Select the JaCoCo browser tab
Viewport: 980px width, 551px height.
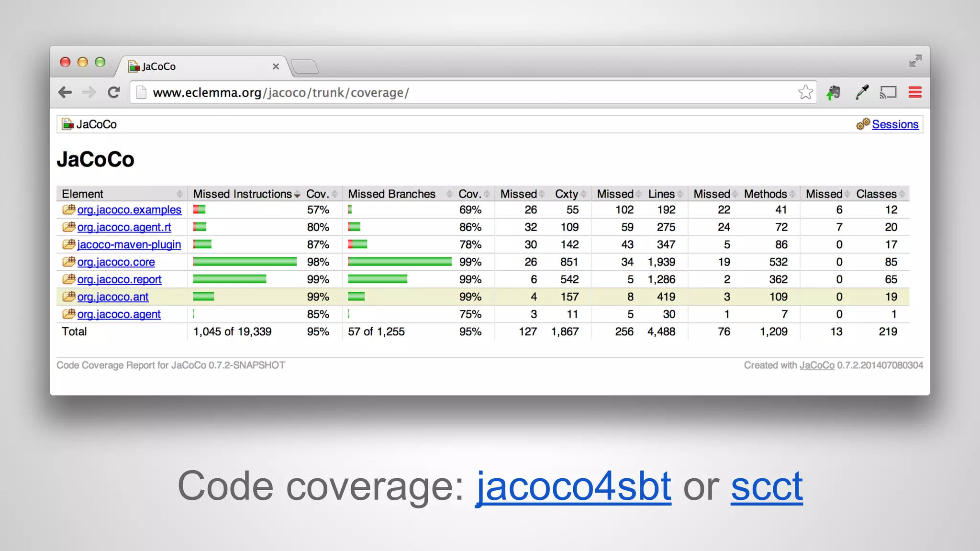[201, 66]
